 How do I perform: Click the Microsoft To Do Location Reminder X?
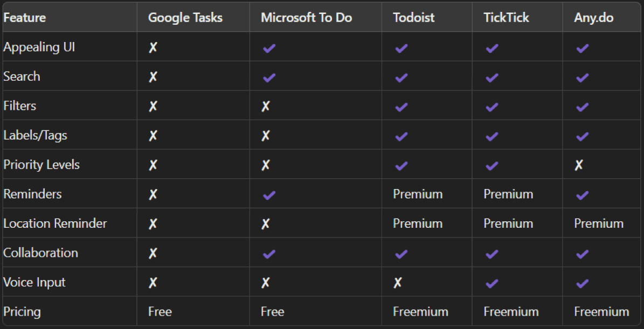tap(265, 224)
